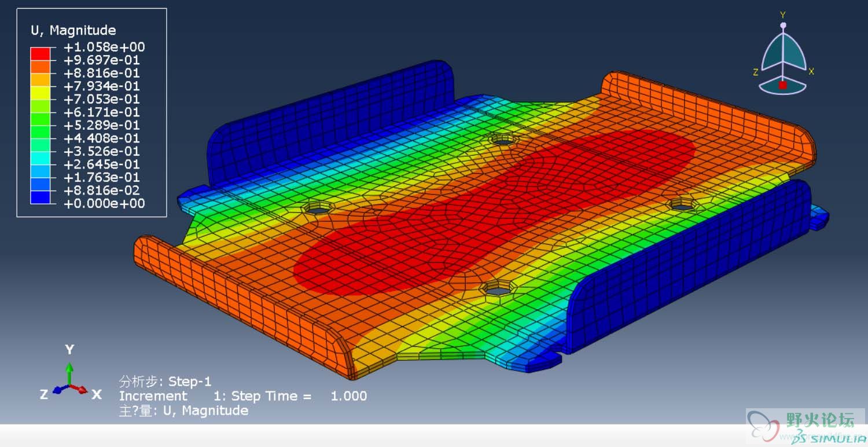Click the legend value +7.053e-01

coord(101,99)
